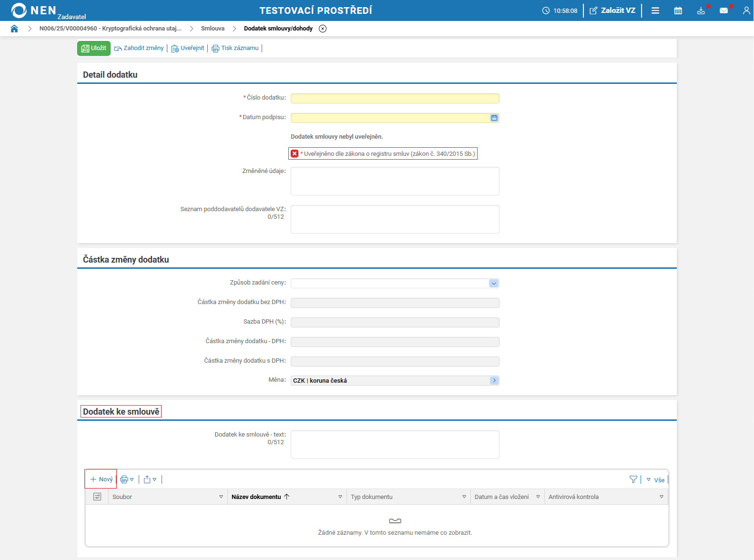This screenshot has width=754, height=560.
Task: Open column settings icon in table
Action: (97, 497)
